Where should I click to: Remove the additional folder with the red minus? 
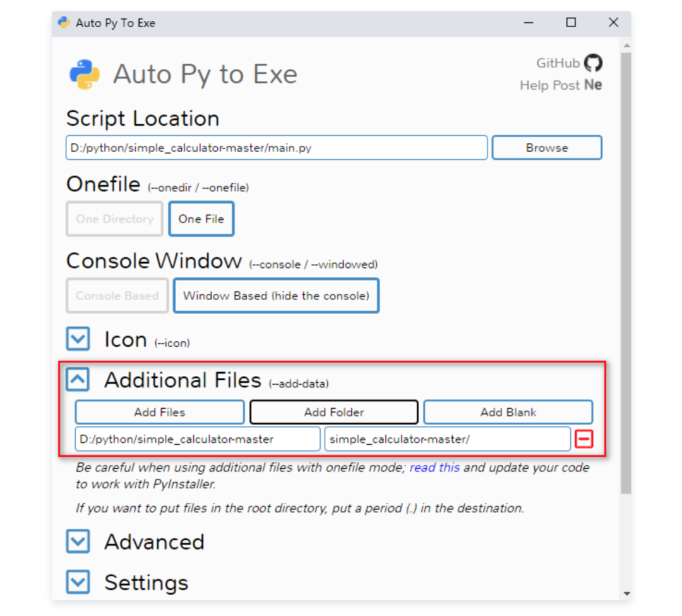tap(584, 438)
